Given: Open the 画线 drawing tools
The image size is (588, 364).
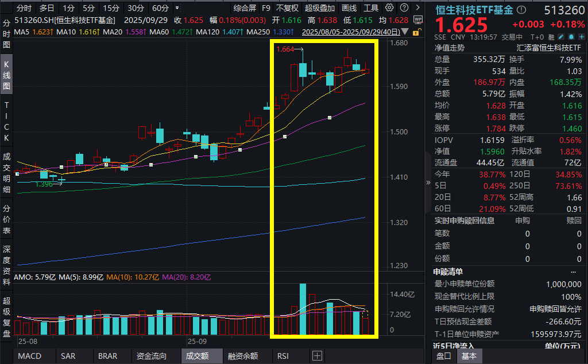Looking at the screenshot, I should tap(349, 8).
